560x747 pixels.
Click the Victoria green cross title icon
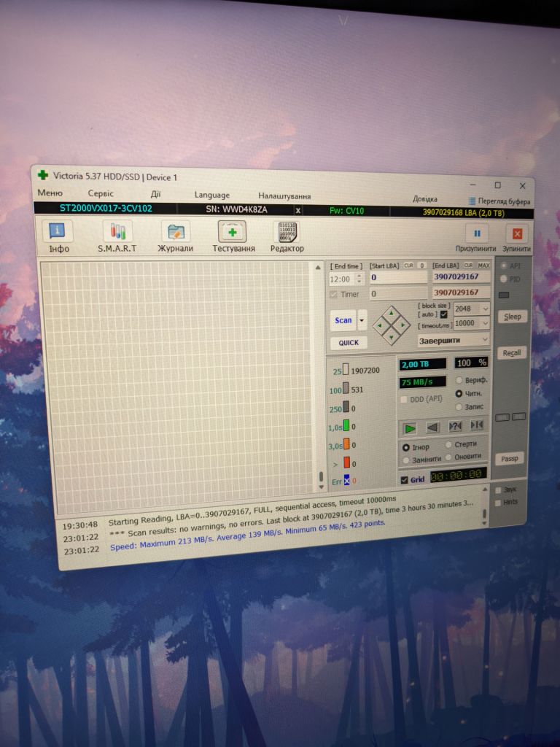pos(43,175)
